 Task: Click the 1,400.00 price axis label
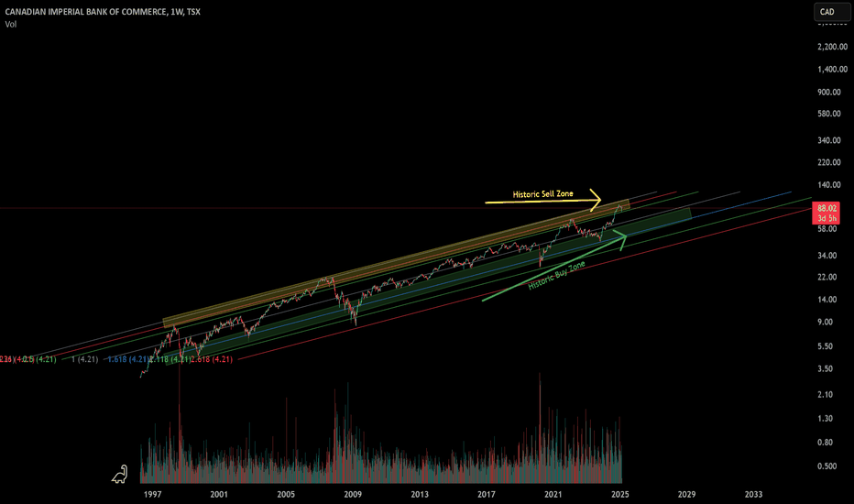(x=832, y=70)
